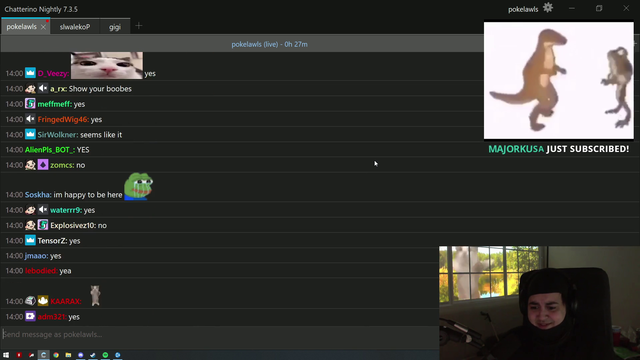Screen dimensions: 640x360
Task: Click the pokelawls live channel header
Action: click(x=269, y=44)
